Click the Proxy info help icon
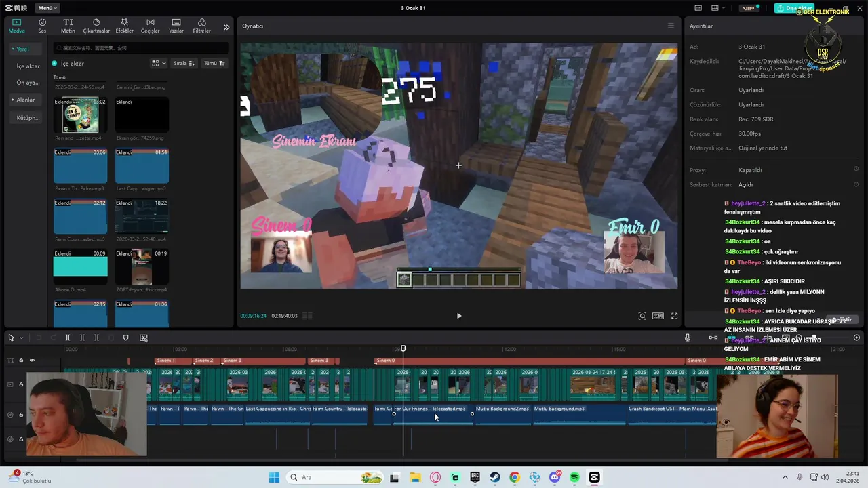Screen dimensions: 868x488 [856, 169]
